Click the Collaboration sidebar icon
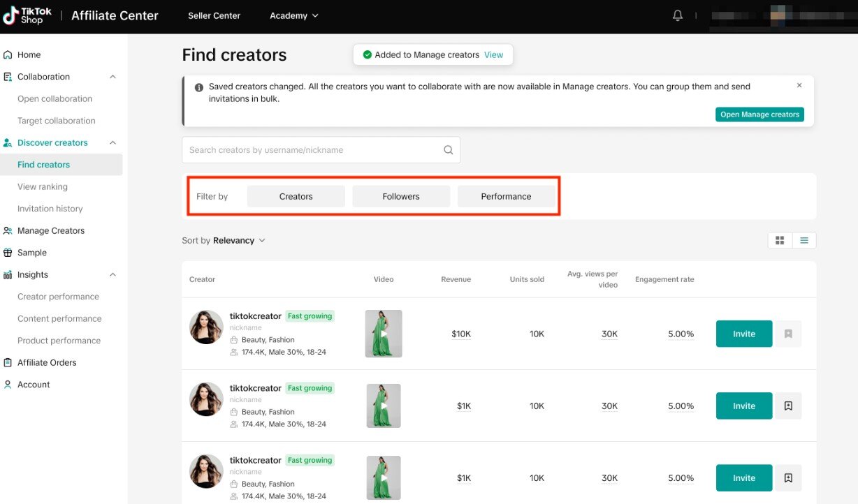The height and width of the screenshot is (504, 858). pyautogui.click(x=8, y=77)
